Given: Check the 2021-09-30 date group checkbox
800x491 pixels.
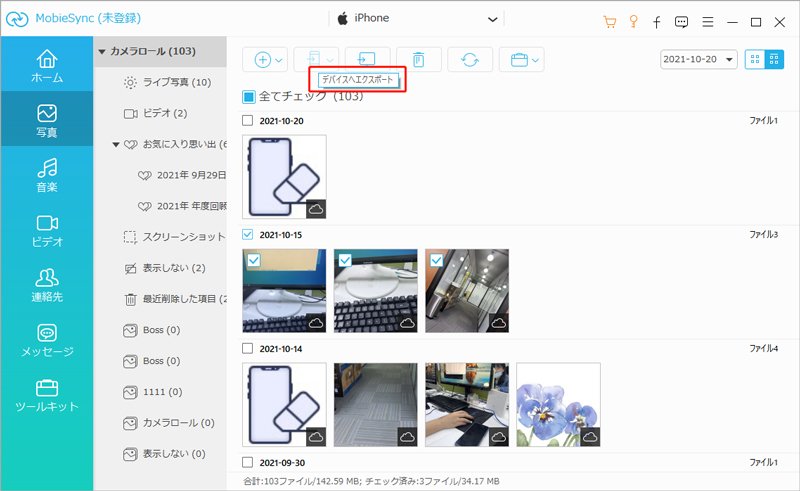Looking at the screenshot, I should pos(247,462).
